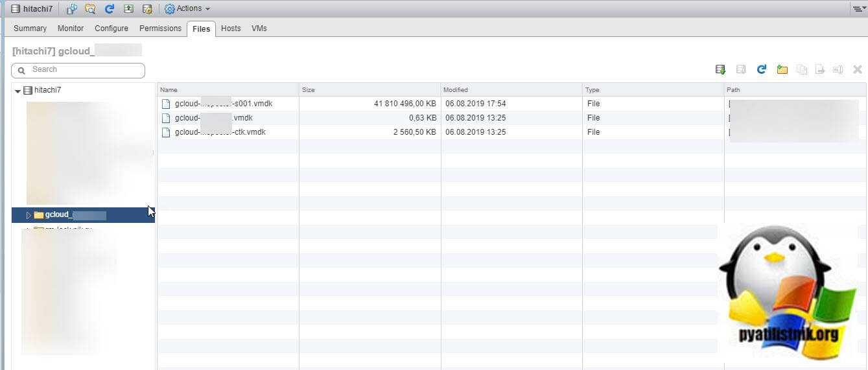Viewport: 868px width, 370px height.
Task: Click the magnifier icon in search box
Action: (22, 70)
